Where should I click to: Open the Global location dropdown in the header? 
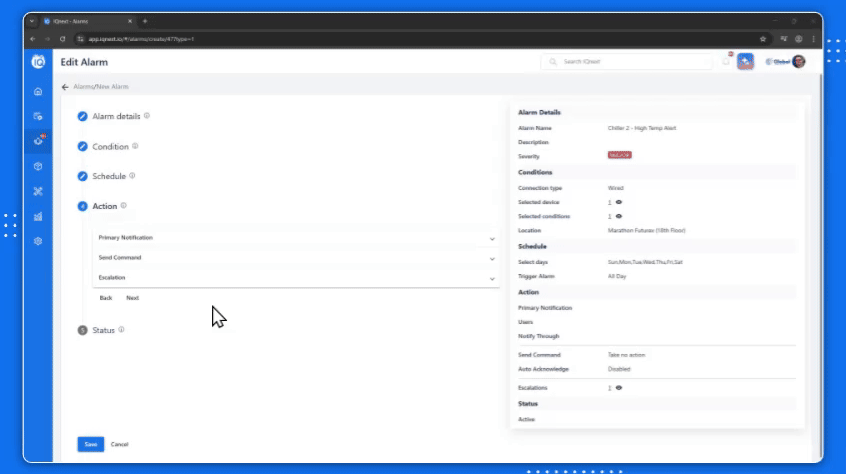[777, 61]
